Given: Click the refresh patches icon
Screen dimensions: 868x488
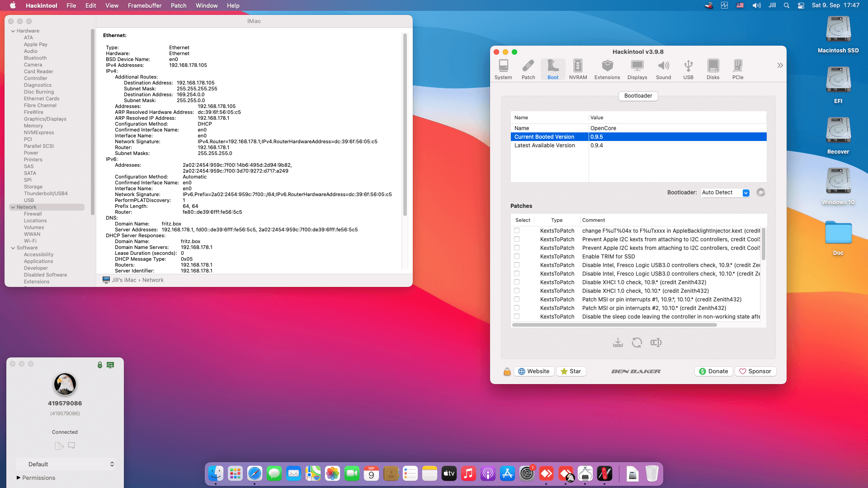Looking at the screenshot, I should pyautogui.click(x=637, y=343).
